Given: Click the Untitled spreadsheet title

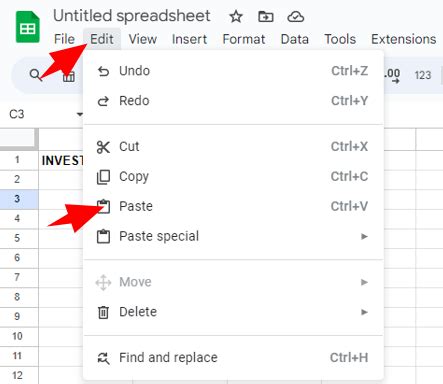Looking at the screenshot, I should [132, 16].
